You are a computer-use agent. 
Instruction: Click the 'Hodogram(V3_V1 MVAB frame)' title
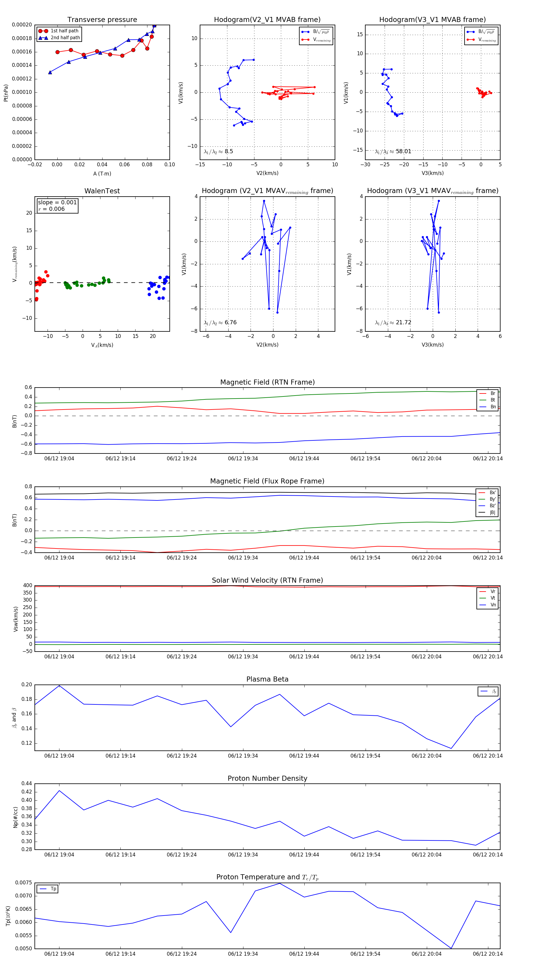click(x=432, y=19)
